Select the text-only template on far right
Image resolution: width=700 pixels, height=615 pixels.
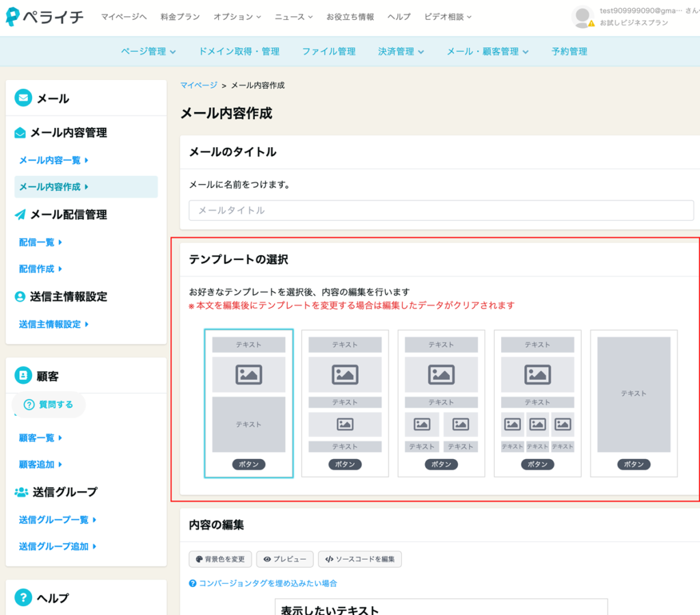634,403
